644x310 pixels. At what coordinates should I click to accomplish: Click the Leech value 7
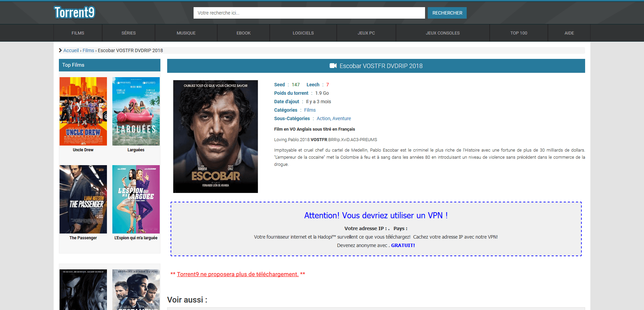pos(328,85)
